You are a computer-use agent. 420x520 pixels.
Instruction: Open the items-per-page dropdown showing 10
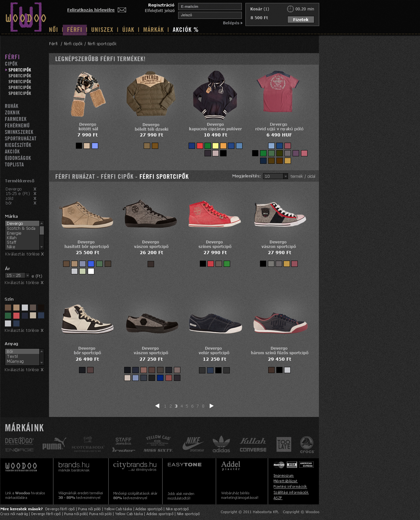(275, 176)
